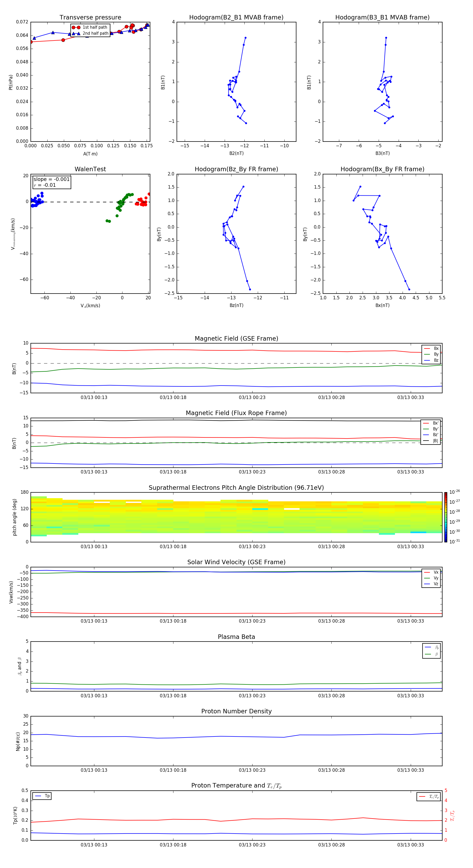The image size is (473, 868).
Task: Click the 'Bx(nT)' x-axis label
Action: 382,306
